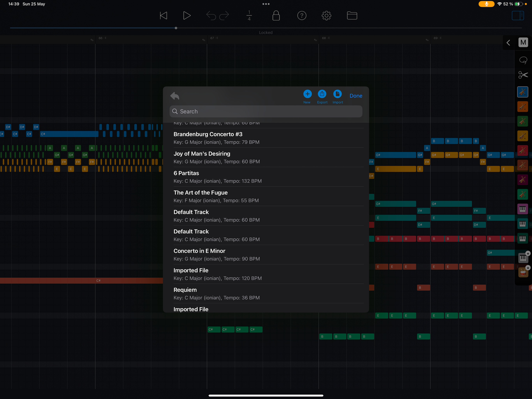The height and width of the screenshot is (399, 532).
Task: Undo the last edit
Action: tap(211, 16)
